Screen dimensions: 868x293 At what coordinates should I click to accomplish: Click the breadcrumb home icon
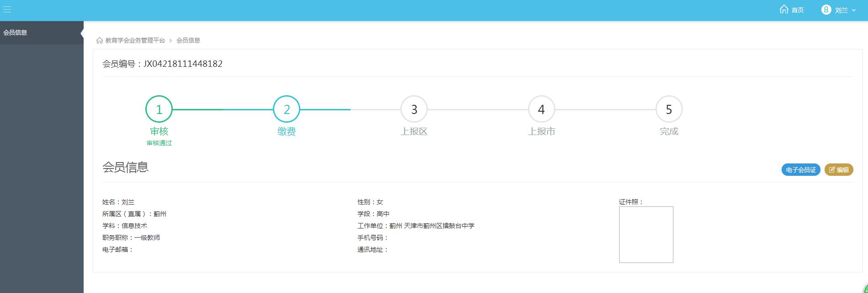[x=100, y=40]
